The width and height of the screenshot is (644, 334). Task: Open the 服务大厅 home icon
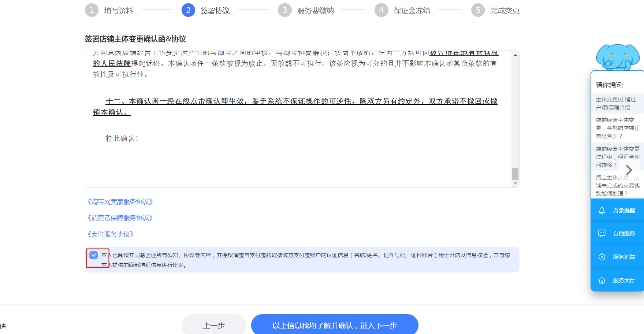coord(602,280)
